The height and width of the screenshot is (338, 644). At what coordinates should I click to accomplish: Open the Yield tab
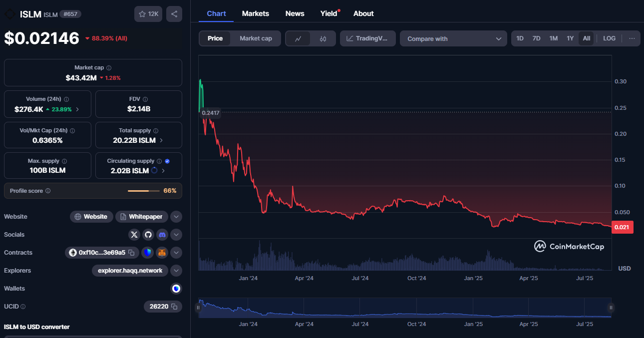pos(329,13)
